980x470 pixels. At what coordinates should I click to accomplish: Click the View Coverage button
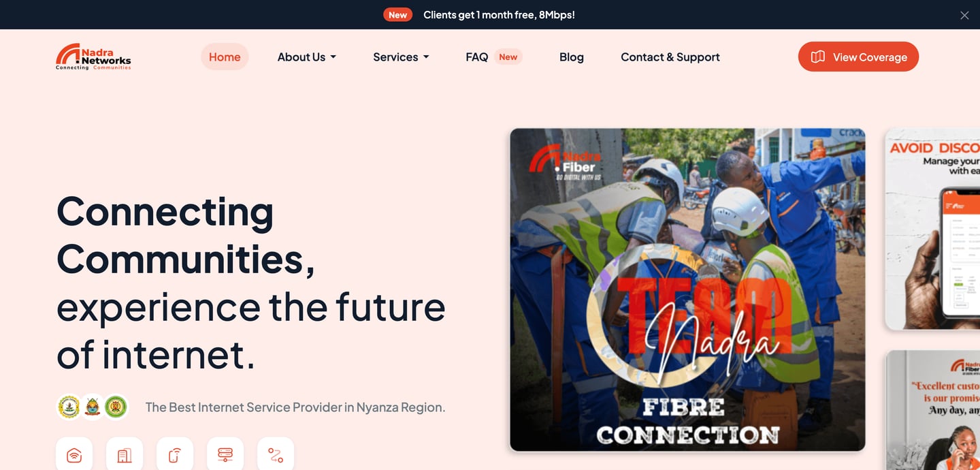coord(858,57)
